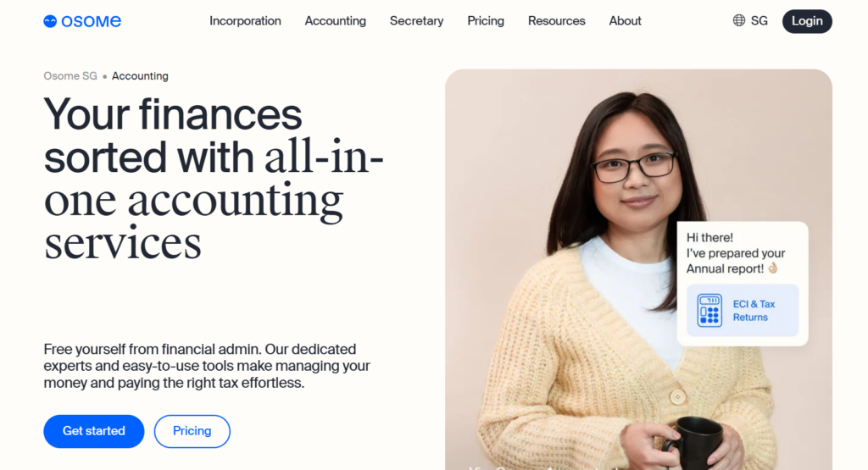Open the Accounting menu
868x470 pixels.
click(x=336, y=21)
